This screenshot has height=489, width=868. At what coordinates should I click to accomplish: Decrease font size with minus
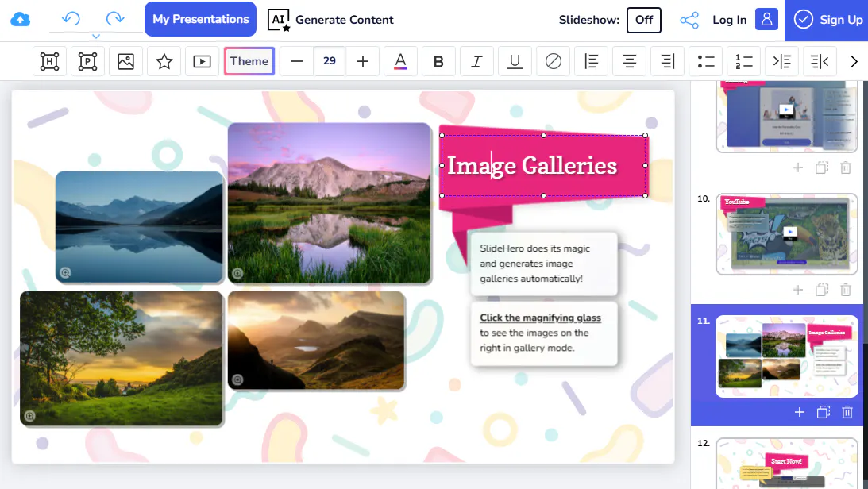[297, 61]
